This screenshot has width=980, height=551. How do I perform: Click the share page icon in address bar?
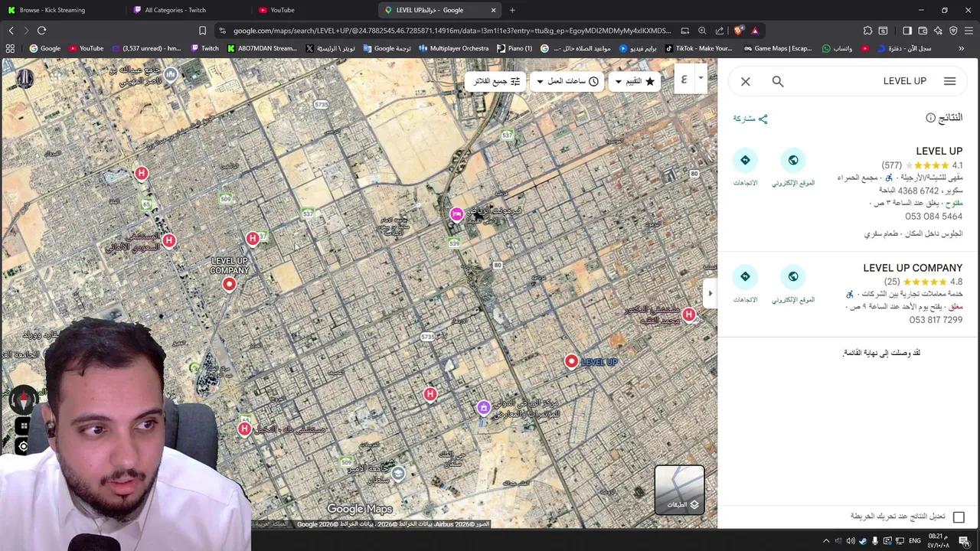pos(720,31)
